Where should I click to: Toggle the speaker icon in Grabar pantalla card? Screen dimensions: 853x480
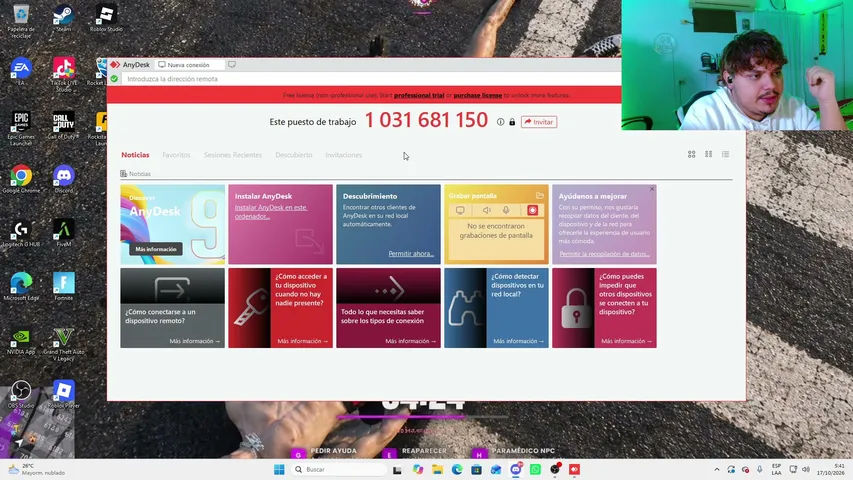pos(486,210)
